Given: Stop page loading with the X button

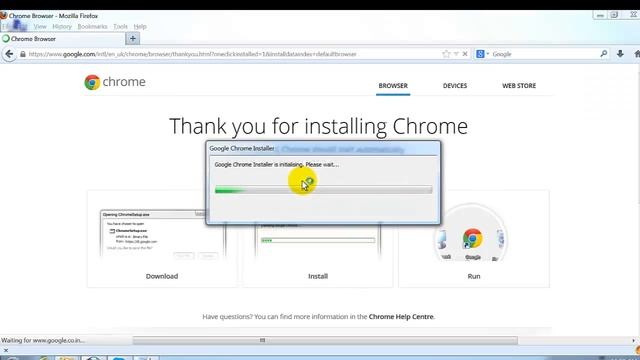Looking at the screenshot, I should click(x=465, y=54).
